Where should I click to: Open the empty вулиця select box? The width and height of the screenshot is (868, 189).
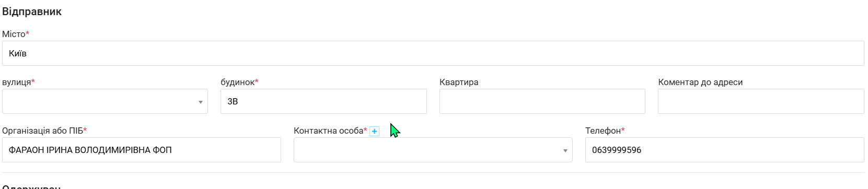click(x=105, y=101)
